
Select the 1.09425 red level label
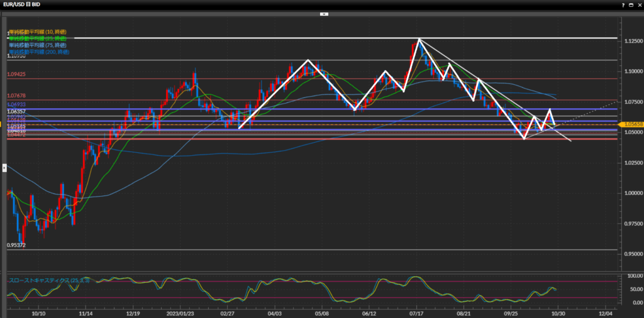click(16, 74)
